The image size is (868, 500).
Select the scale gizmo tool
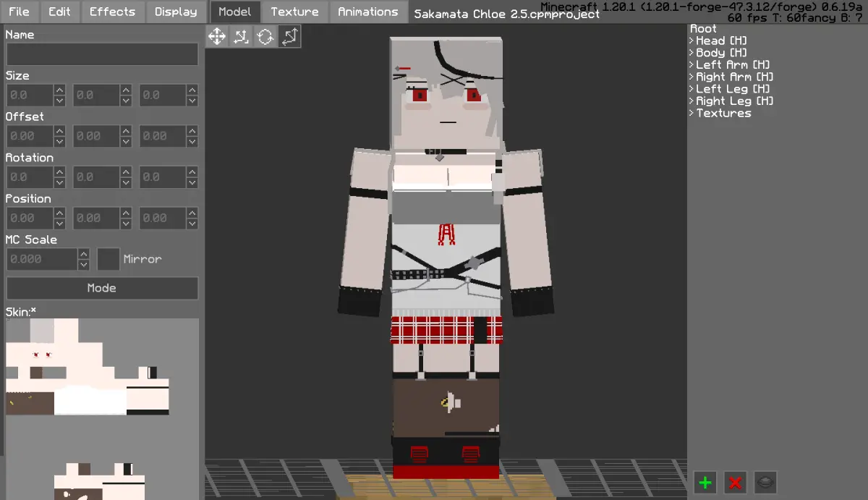pyautogui.click(x=289, y=36)
